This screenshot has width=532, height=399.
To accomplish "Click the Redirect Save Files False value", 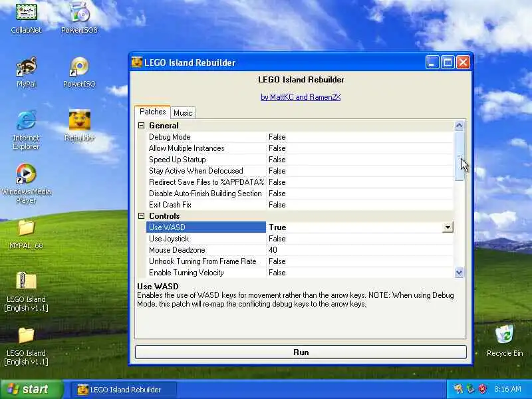I will pyautogui.click(x=360, y=182).
